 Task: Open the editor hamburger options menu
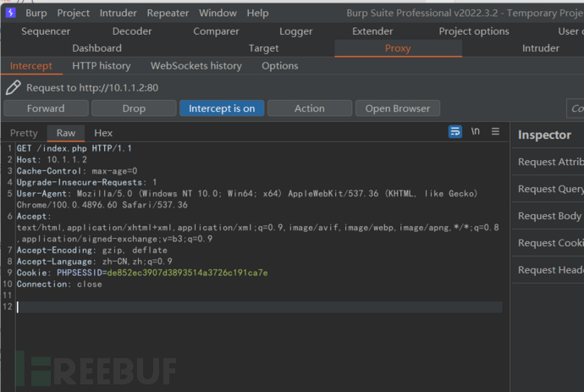click(495, 131)
